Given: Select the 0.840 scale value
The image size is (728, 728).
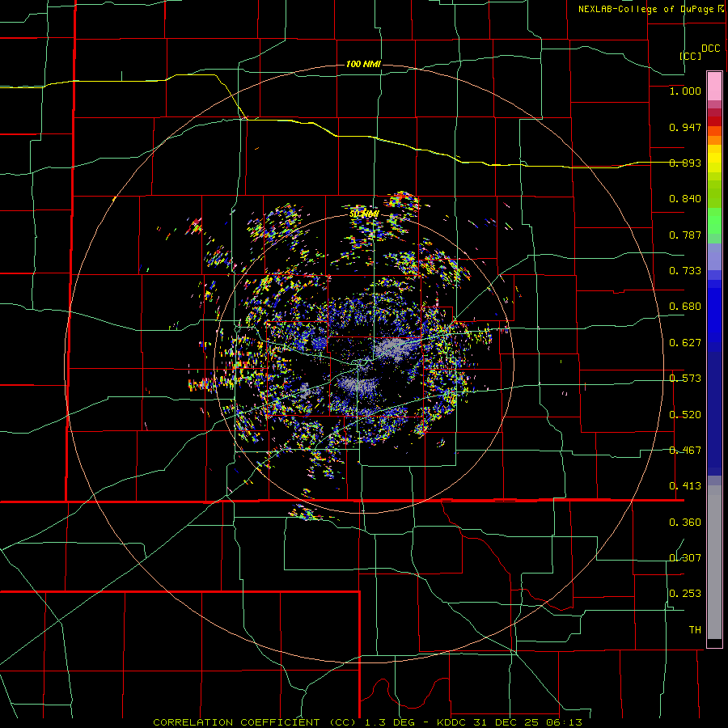Looking at the screenshot, I should tap(685, 199).
